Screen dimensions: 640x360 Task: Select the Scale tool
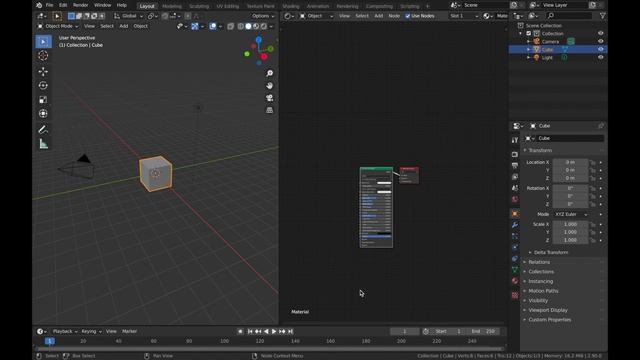click(43, 100)
